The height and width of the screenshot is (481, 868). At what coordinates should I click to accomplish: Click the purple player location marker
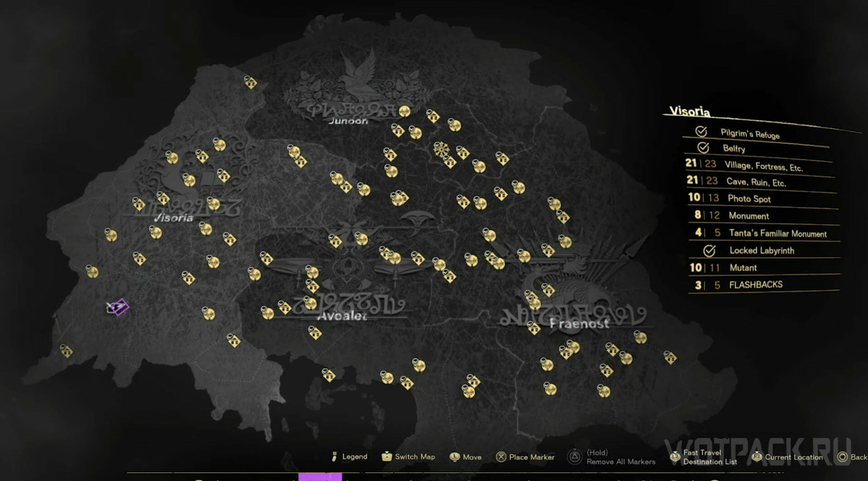119,307
